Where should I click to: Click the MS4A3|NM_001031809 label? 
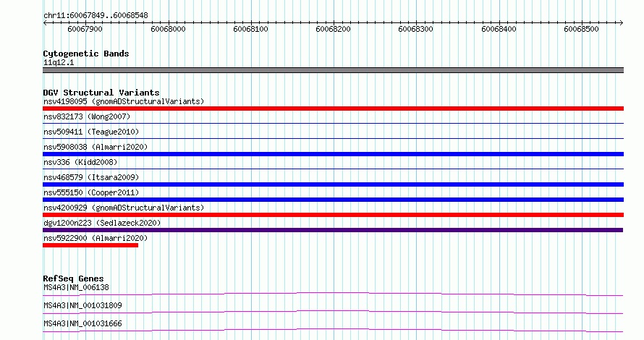pyautogui.click(x=82, y=305)
